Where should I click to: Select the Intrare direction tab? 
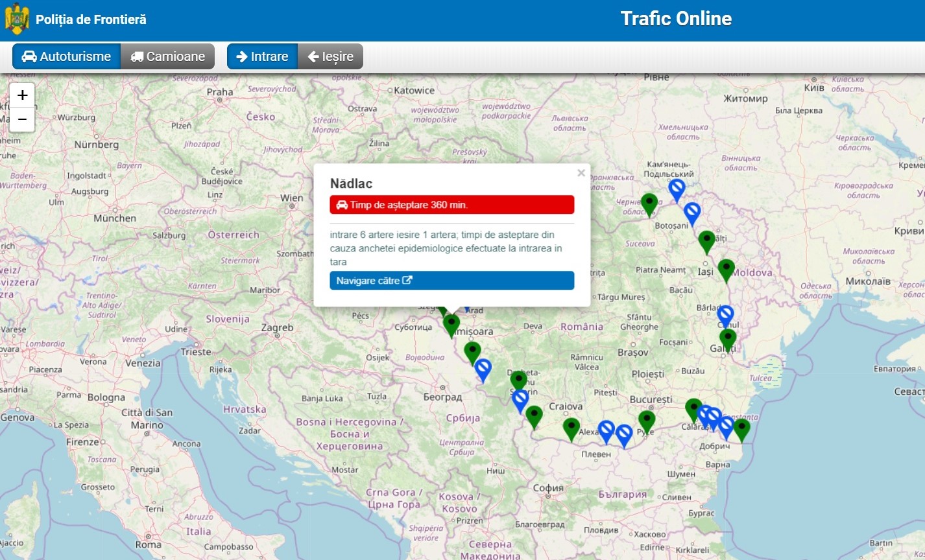click(262, 56)
